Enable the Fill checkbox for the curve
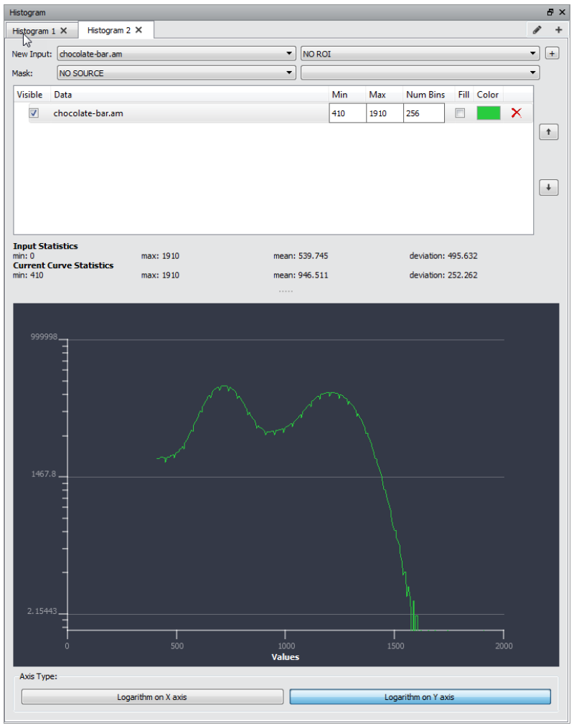 click(x=460, y=113)
